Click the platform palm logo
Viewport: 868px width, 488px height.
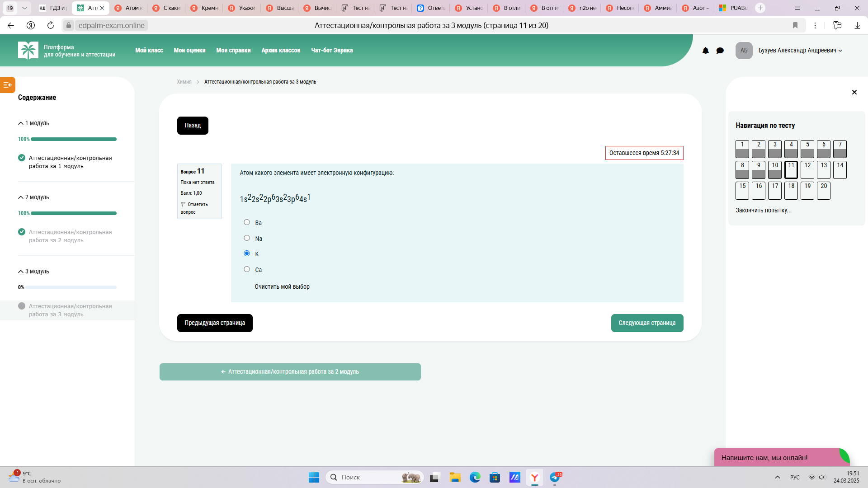pyautogui.click(x=28, y=51)
